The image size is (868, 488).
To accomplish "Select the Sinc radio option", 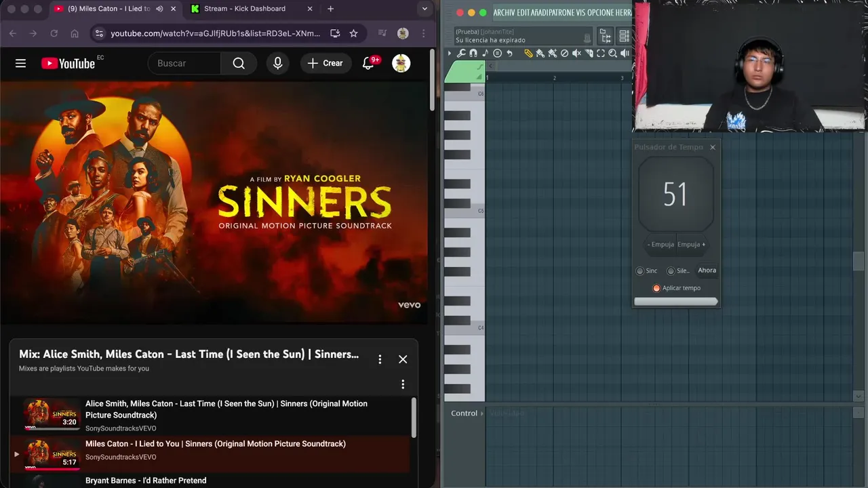I will [x=639, y=271].
